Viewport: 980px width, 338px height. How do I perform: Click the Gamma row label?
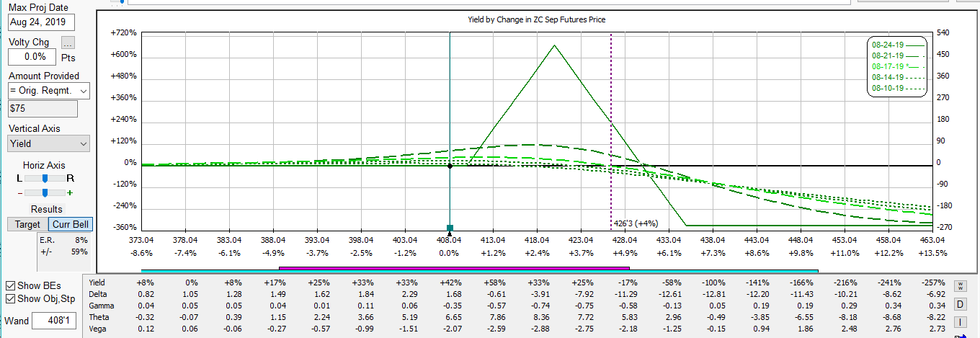click(x=100, y=306)
